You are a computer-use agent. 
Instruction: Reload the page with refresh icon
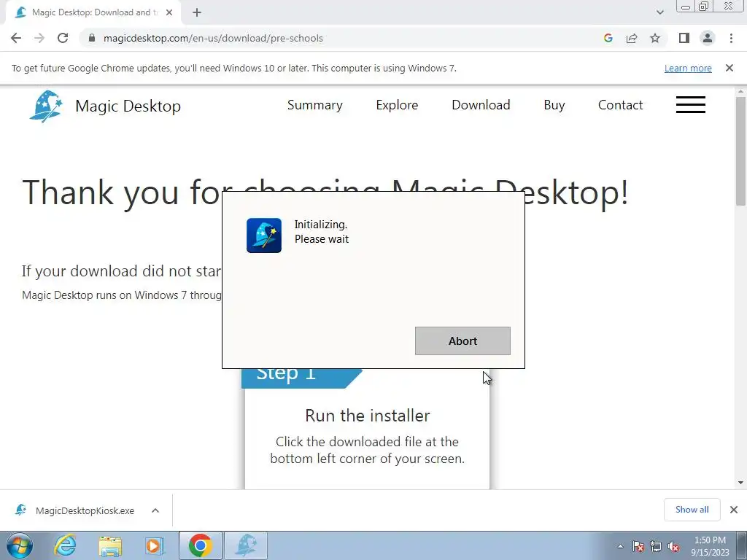click(63, 38)
